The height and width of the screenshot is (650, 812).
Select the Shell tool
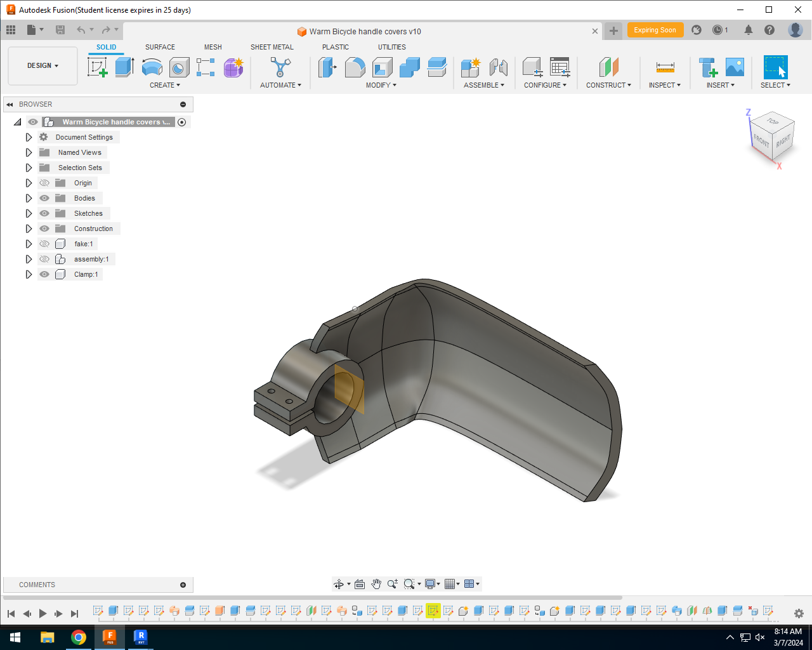[382, 67]
